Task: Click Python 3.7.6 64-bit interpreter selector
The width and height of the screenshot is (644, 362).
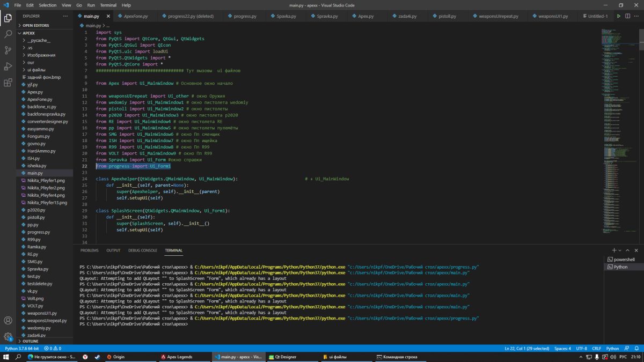Action: (x=23, y=349)
